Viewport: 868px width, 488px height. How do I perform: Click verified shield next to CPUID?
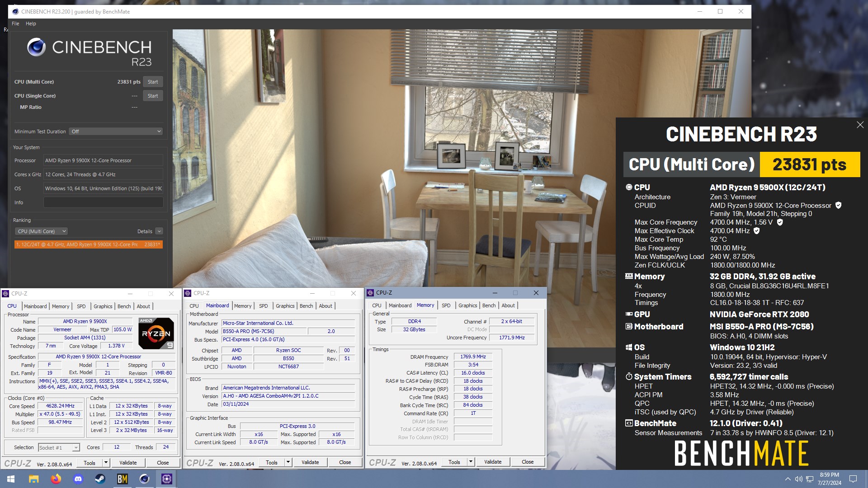tap(838, 206)
